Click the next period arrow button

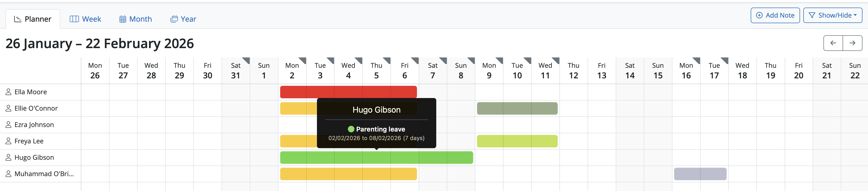(x=852, y=43)
